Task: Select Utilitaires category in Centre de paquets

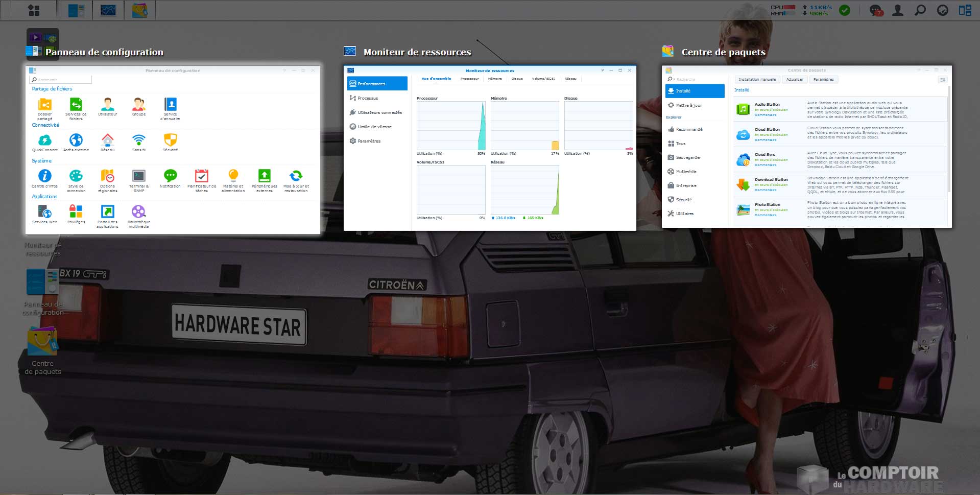Action: coord(695,214)
